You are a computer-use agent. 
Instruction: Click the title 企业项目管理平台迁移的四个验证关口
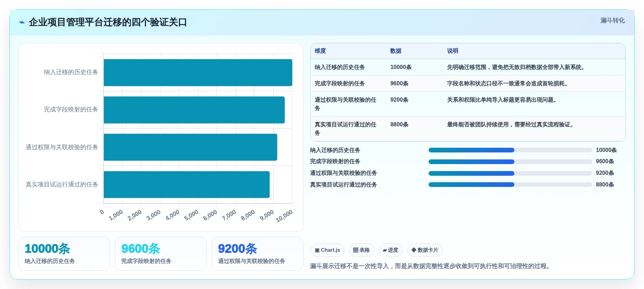click(x=108, y=22)
